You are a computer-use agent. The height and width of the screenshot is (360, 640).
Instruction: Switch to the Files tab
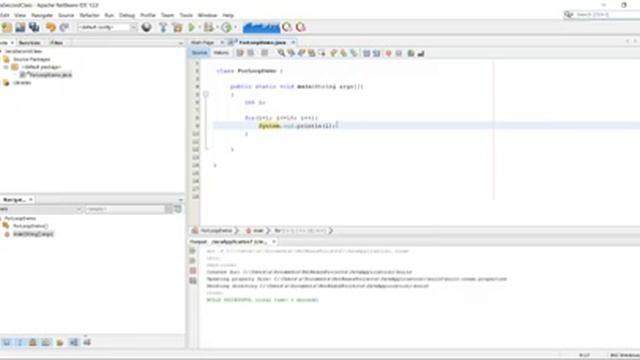56,42
